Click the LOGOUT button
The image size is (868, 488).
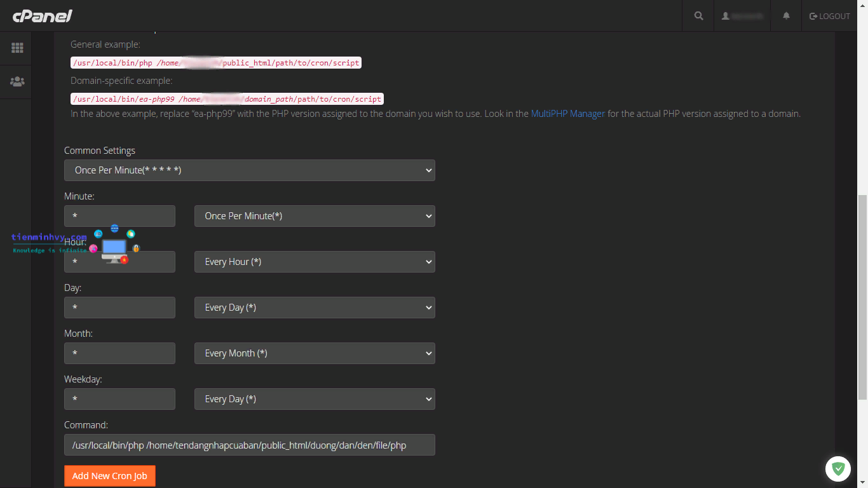tap(829, 16)
